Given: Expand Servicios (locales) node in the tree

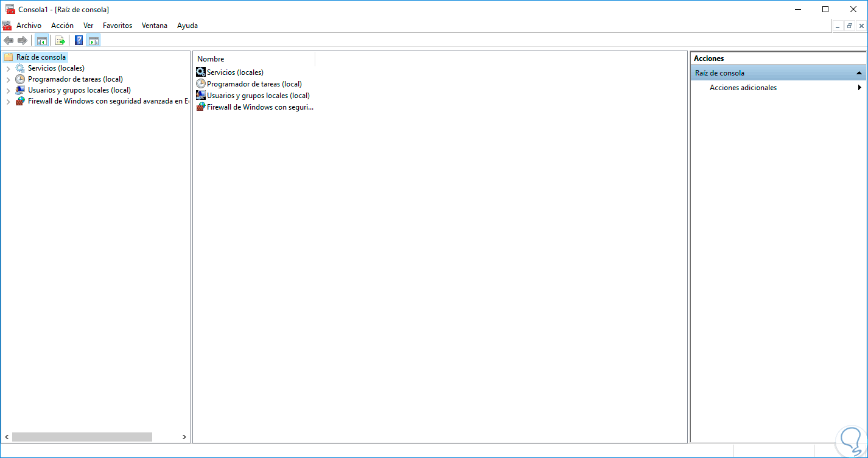Looking at the screenshot, I should pyautogui.click(x=8, y=69).
